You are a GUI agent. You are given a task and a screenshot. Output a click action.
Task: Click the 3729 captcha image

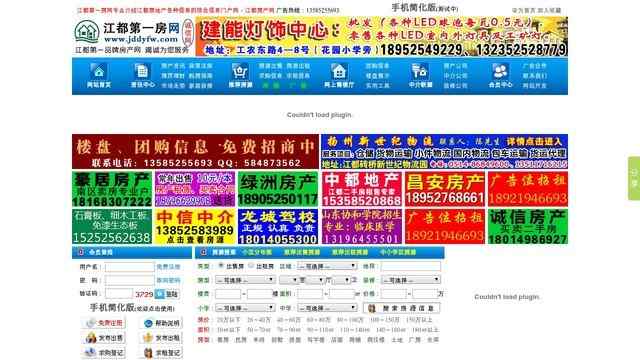pyautogui.click(x=144, y=294)
